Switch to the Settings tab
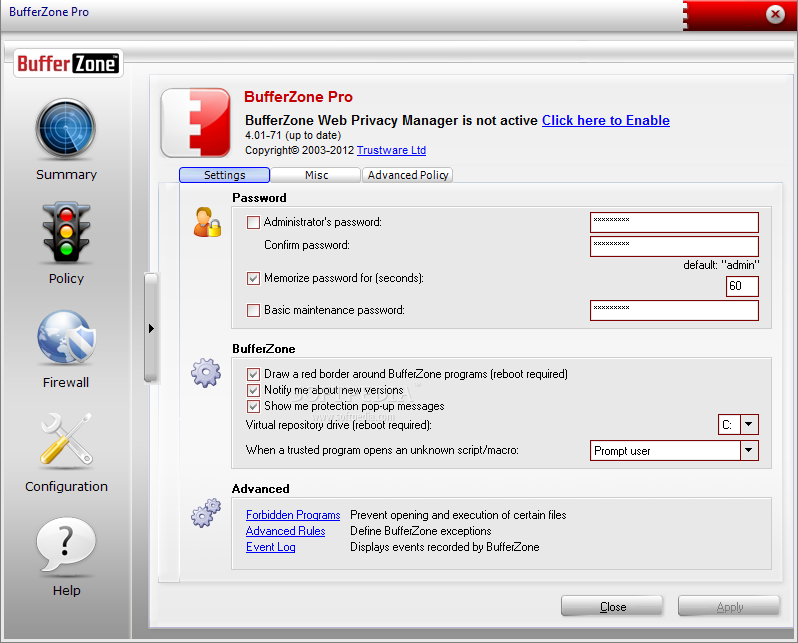Screen dimensions: 798x643 click(224, 175)
